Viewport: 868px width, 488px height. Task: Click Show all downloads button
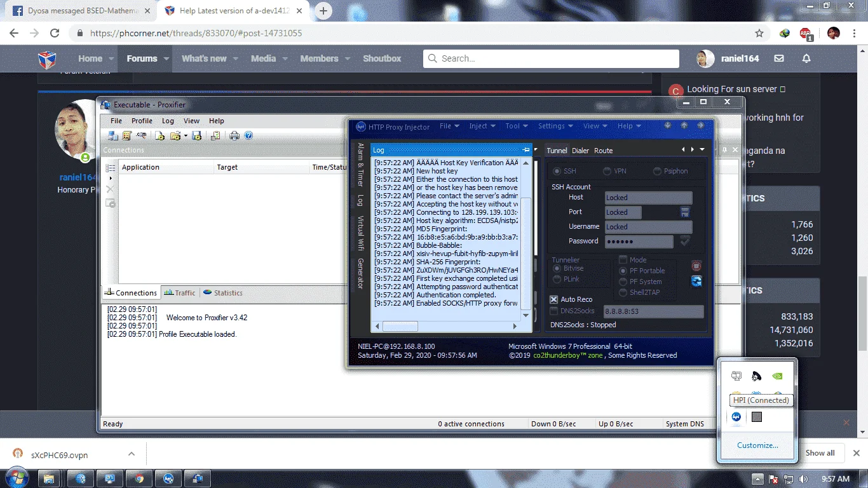pyautogui.click(x=820, y=453)
